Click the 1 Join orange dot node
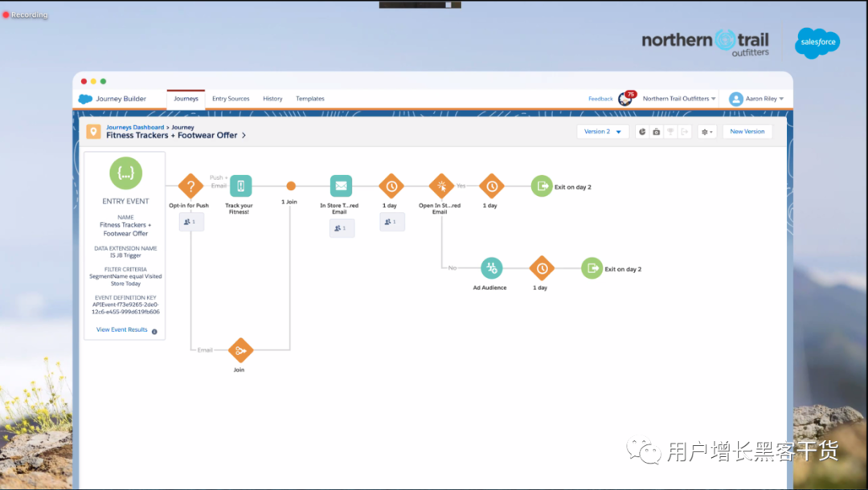 coord(291,186)
